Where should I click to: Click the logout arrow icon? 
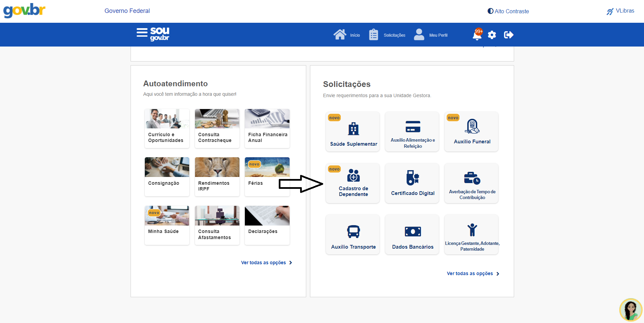click(x=508, y=35)
